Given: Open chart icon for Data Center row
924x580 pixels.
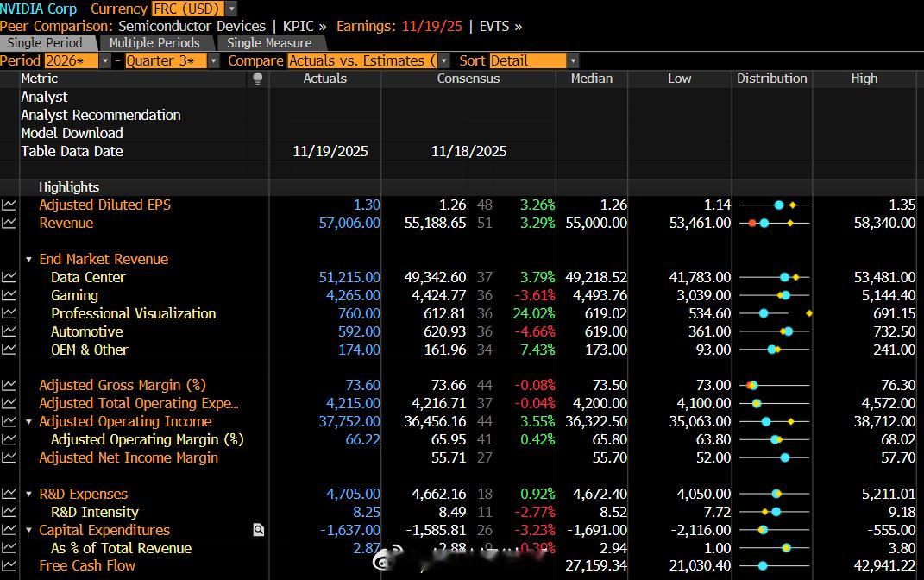Looking at the screenshot, I should coord(9,277).
